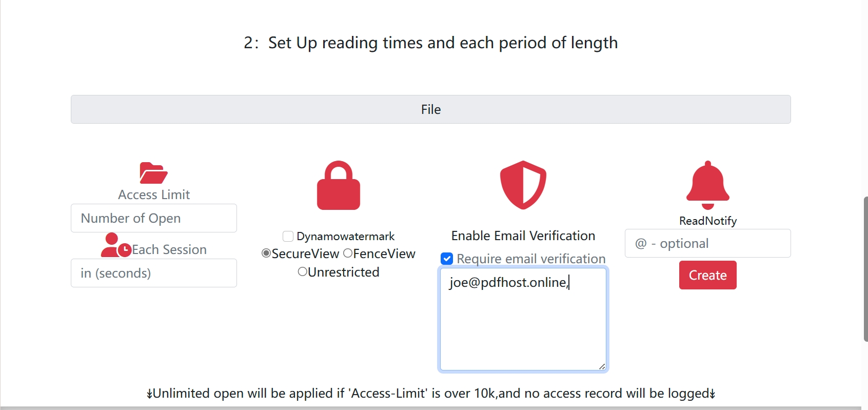868x410 pixels.
Task: Click the in (seconds) input field
Action: [x=153, y=273]
